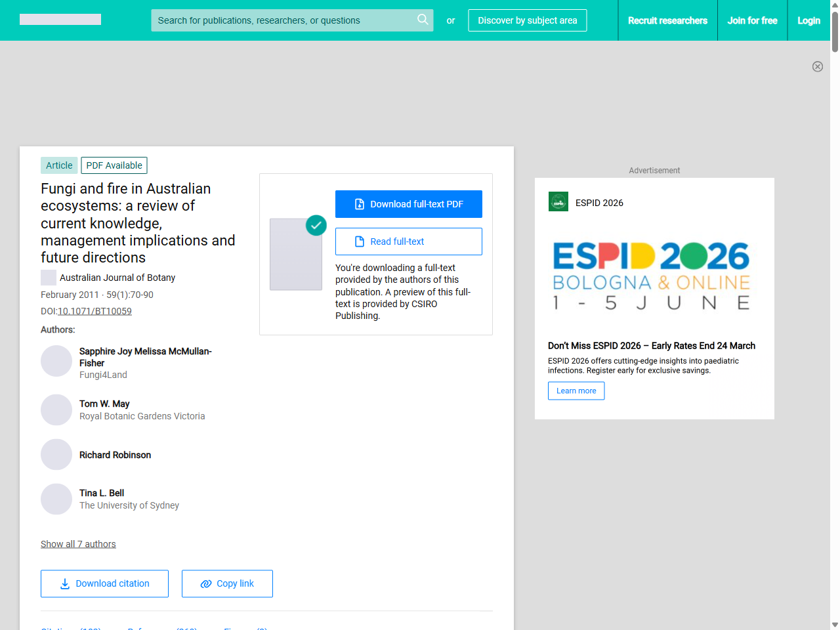Screen dimensions: 840x630
Task: Open the DOI 10.1071/BT10059 link
Action: click(94, 311)
